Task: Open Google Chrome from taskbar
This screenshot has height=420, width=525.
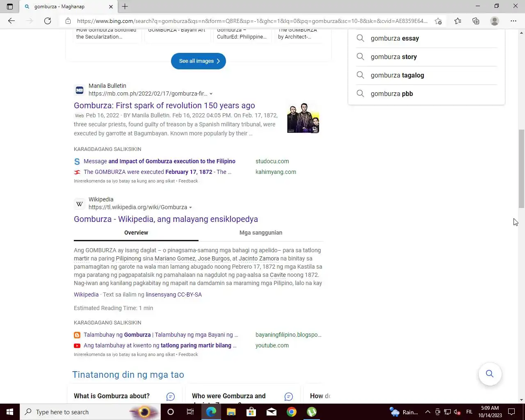Action: point(292,412)
